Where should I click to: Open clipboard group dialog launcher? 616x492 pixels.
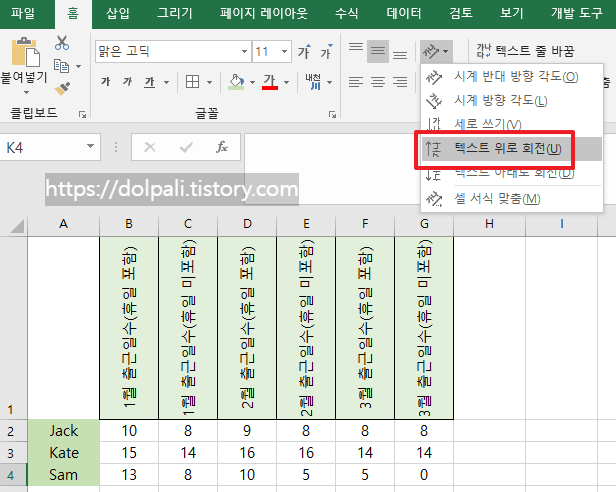[82, 114]
